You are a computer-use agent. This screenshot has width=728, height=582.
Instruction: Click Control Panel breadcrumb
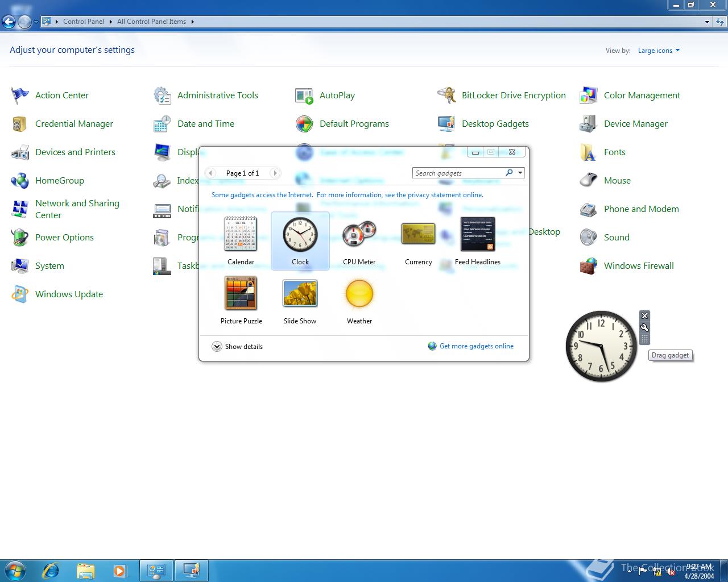[84, 22]
